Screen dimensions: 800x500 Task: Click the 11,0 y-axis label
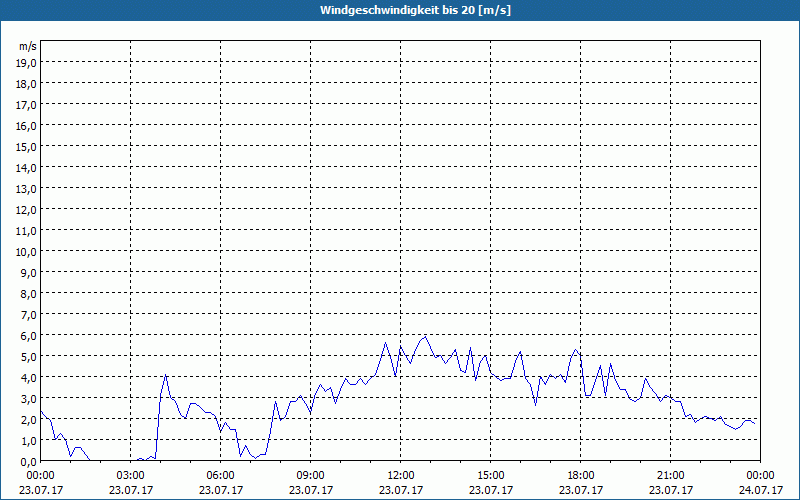(28, 231)
